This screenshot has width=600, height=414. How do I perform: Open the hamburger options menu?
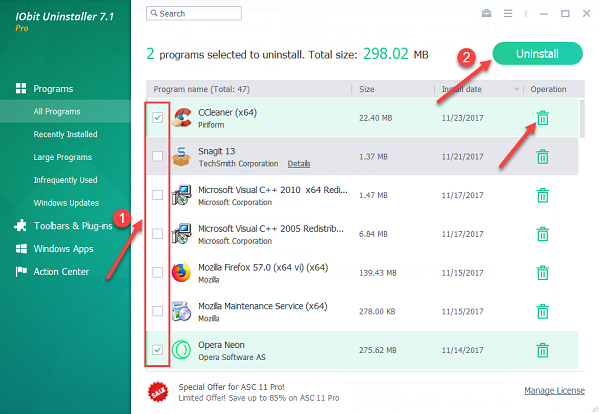(x=510, y=14)
